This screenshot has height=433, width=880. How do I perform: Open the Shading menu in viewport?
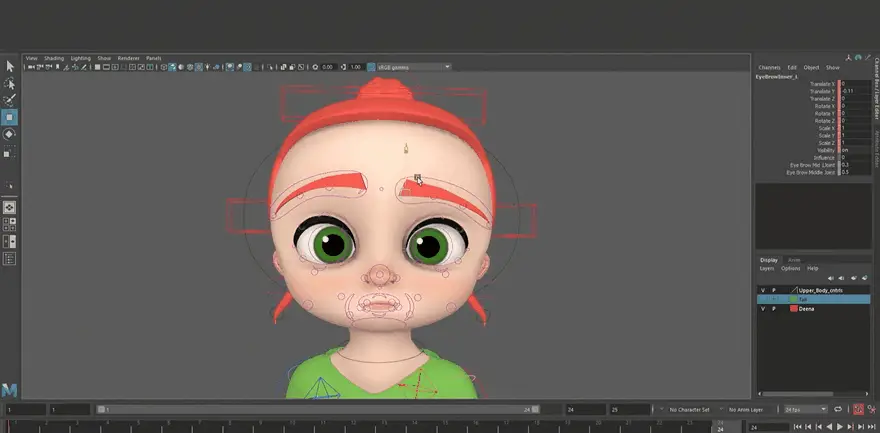[53, 58]
